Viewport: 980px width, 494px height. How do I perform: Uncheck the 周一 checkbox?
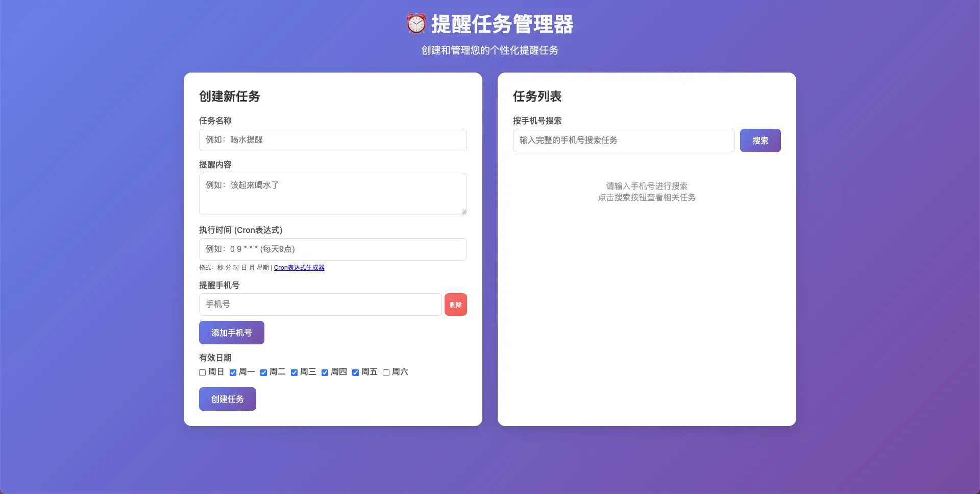pos(233,372)
